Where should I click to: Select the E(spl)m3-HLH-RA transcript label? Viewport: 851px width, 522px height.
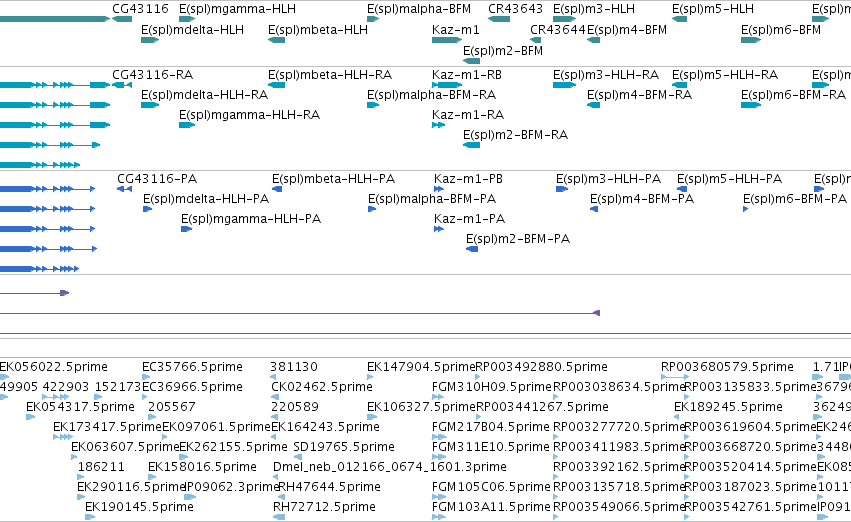pyautogui.click(x=606, y=75)
